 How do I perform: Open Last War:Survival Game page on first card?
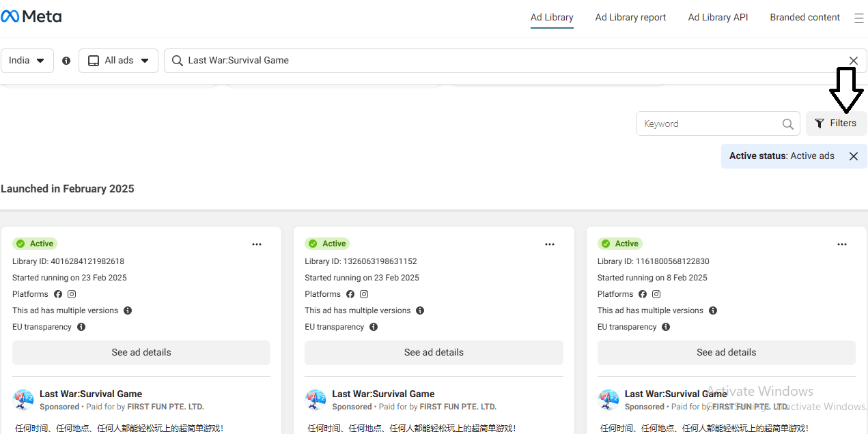(x=91, y=394)
